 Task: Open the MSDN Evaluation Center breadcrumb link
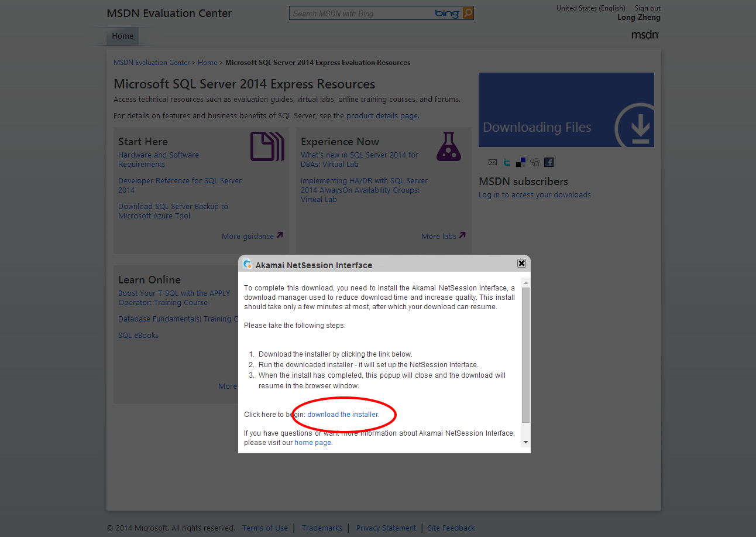[151, 62]
